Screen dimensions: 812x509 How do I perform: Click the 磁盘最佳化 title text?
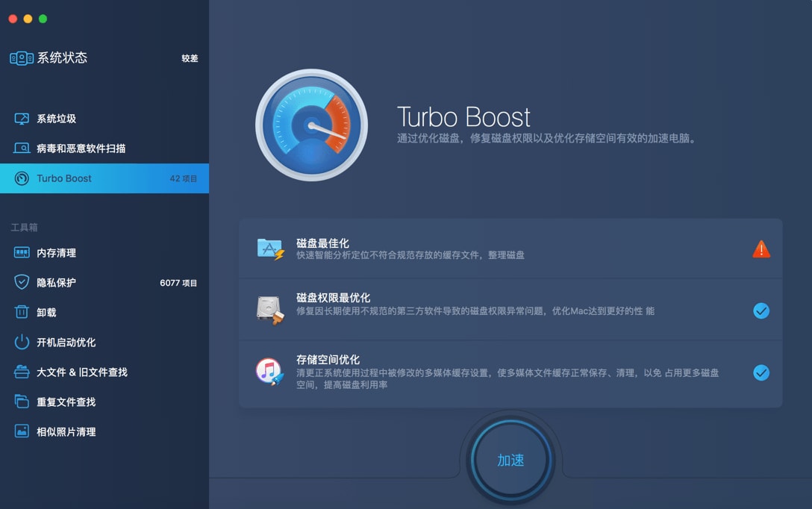(x=322, y=243)
